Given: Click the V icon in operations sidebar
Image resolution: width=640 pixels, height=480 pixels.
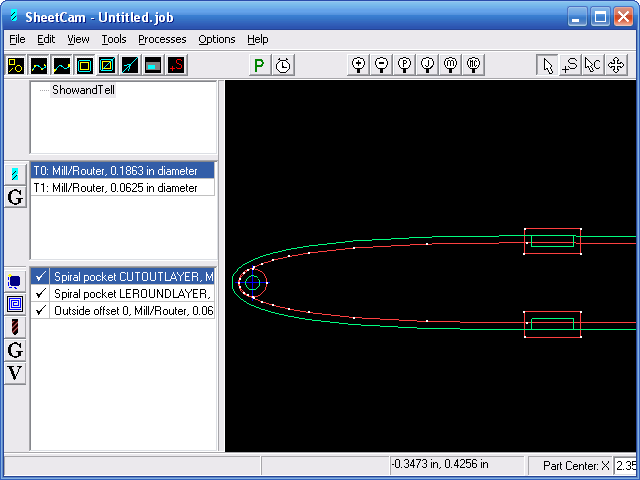Looking at the screenshot, I should point(15,373).
